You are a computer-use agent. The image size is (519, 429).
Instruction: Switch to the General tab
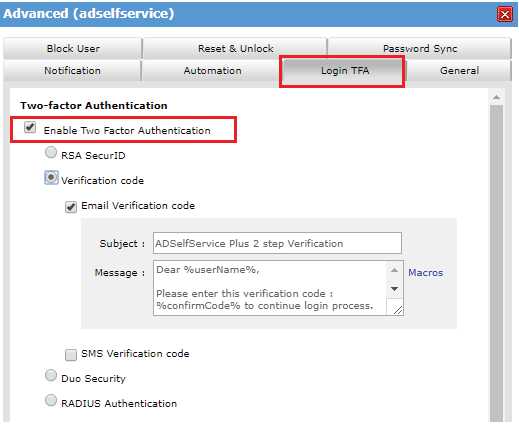(459, 71)
